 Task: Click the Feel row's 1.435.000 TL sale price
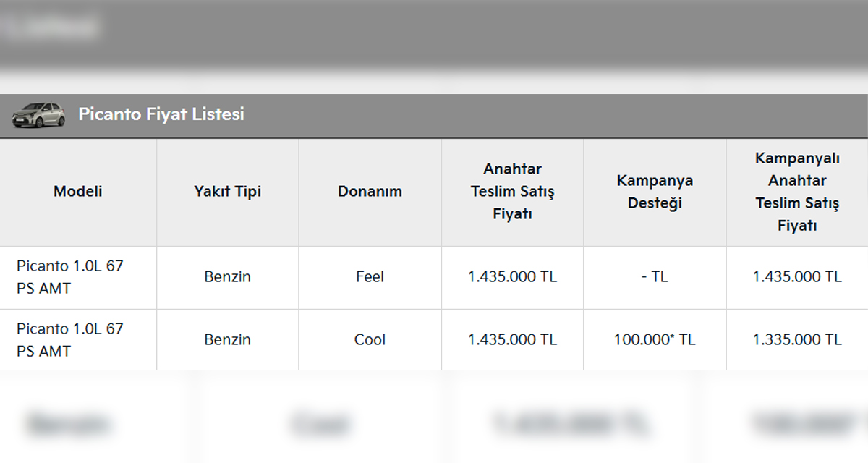[512, 277]
